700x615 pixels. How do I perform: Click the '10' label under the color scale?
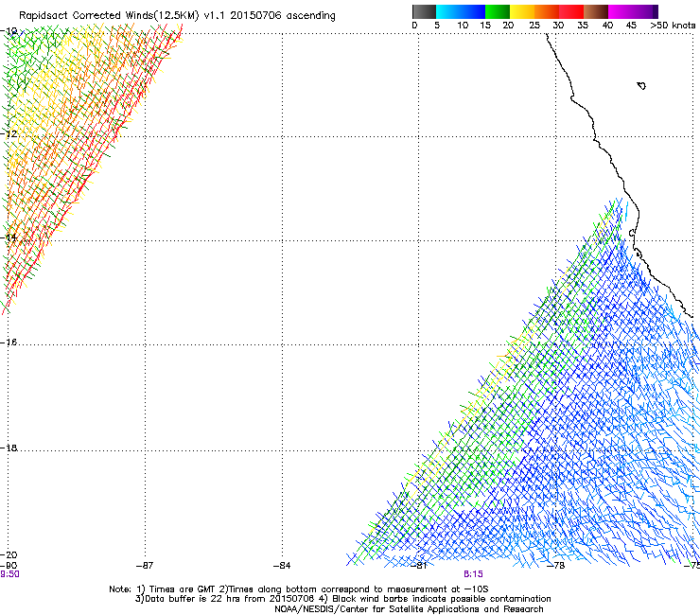tap(463, 26)
